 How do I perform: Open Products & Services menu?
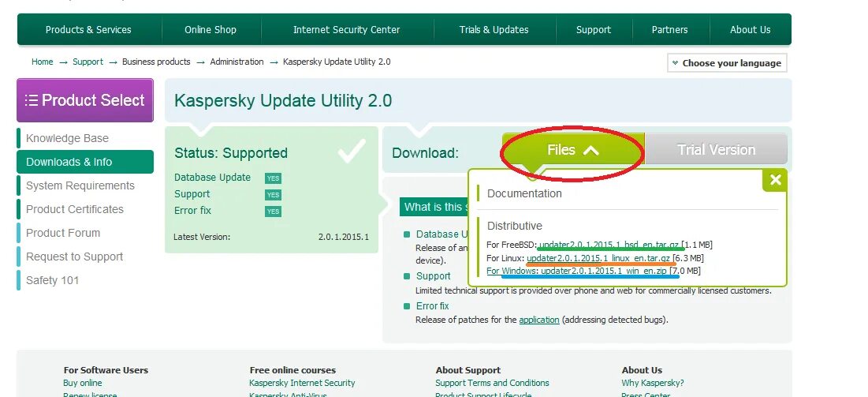[x=88, y=30]
